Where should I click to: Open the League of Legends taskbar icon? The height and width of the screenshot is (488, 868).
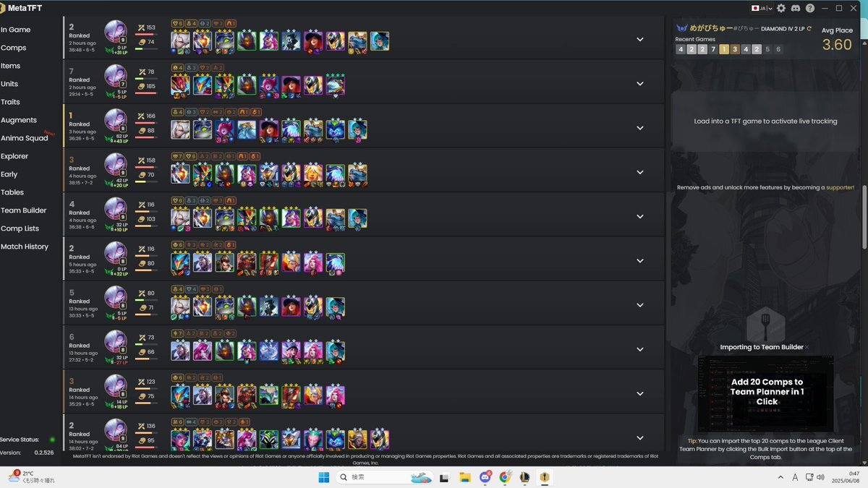(x=524, y=477)
